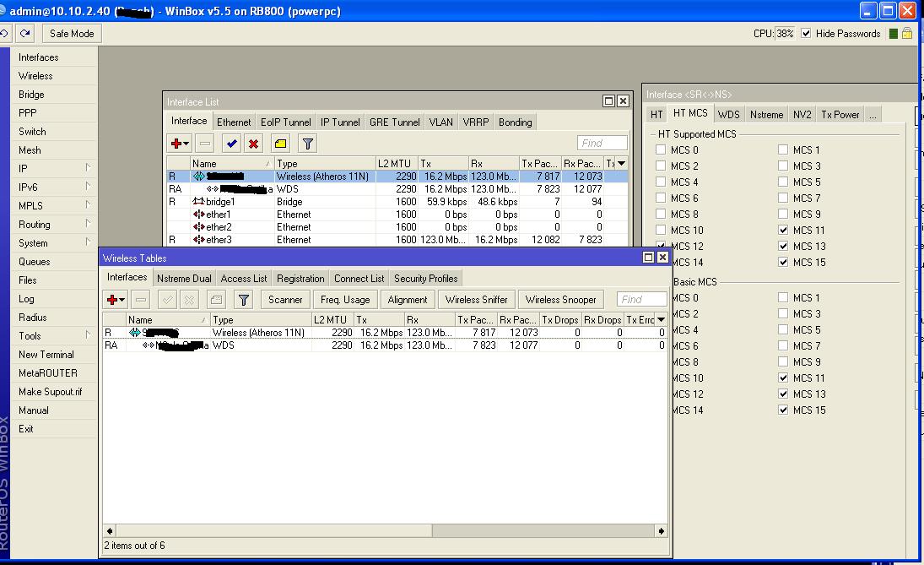The height and width of the screenshot is (565, 924).
Task: Toggle the Hide Passwords checkbox
Action: pos(806,34)
